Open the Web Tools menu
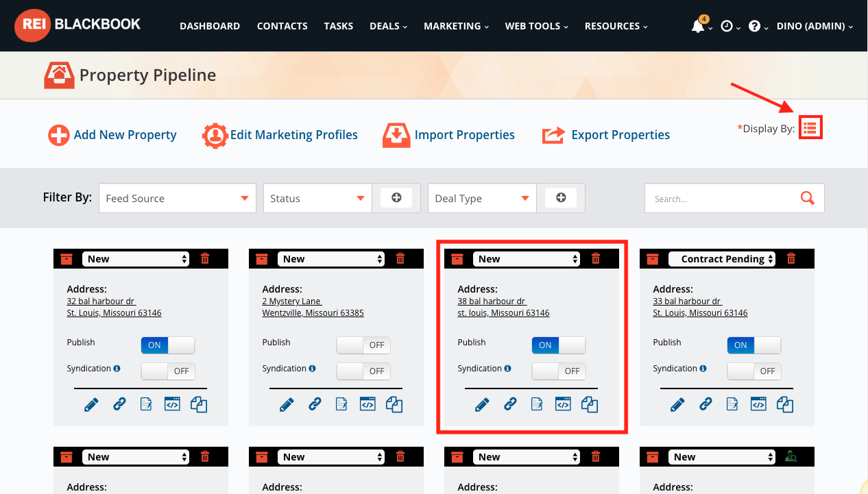The height and width of the screenshot is (494, 868). [538, 26]
